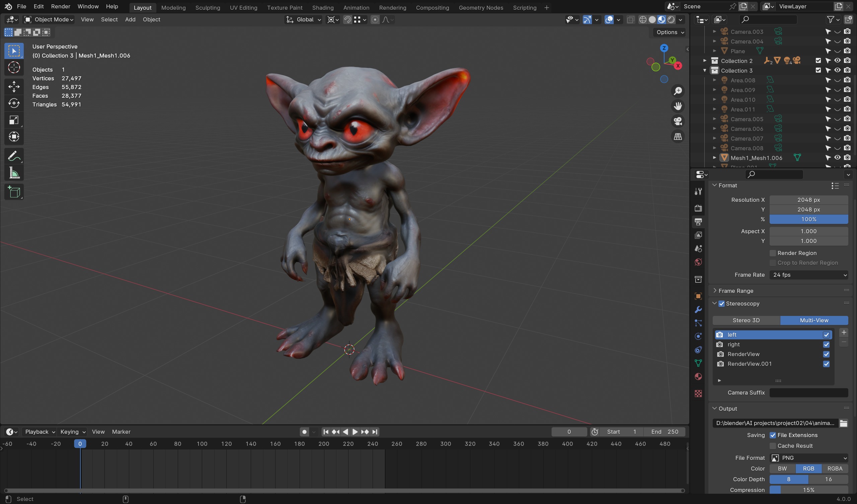Open the Object Mode dropdown
This screenshot has width=857, height=504.
tap(49, 20)
